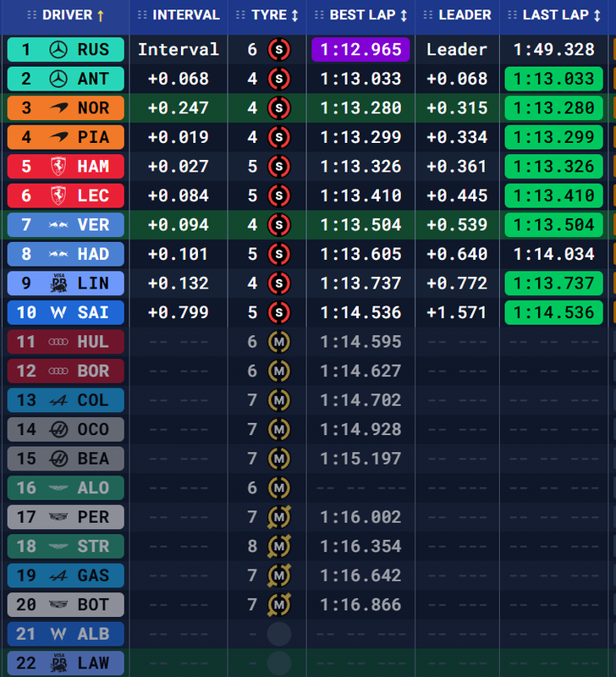Sort the table by TYRE column
Viewport: 616px width, 677px height.
pos(267,15)
